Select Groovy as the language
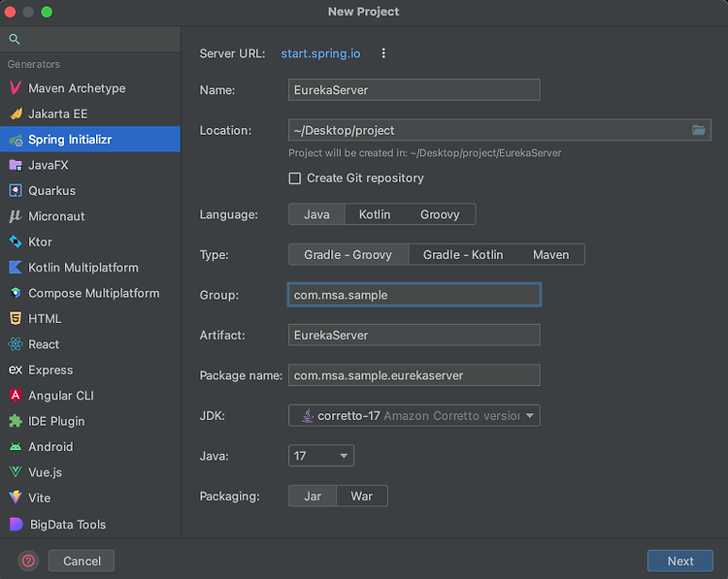 (x=440, y=214)
